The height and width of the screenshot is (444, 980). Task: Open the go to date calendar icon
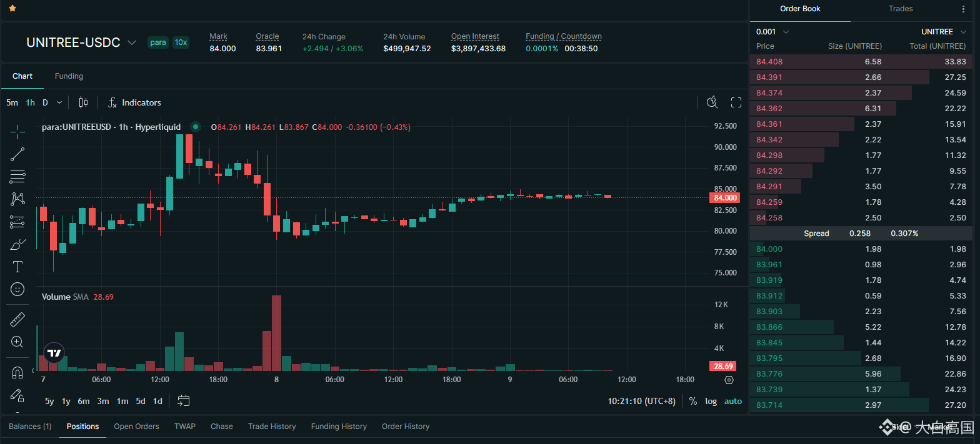coord(184,401)
